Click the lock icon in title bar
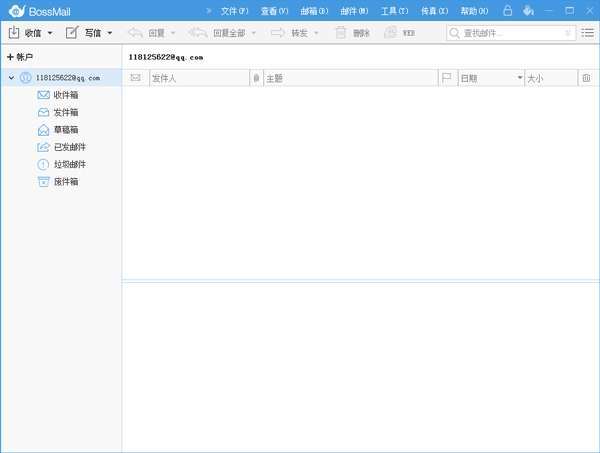 pyautogui.click(x=508, y=11)
